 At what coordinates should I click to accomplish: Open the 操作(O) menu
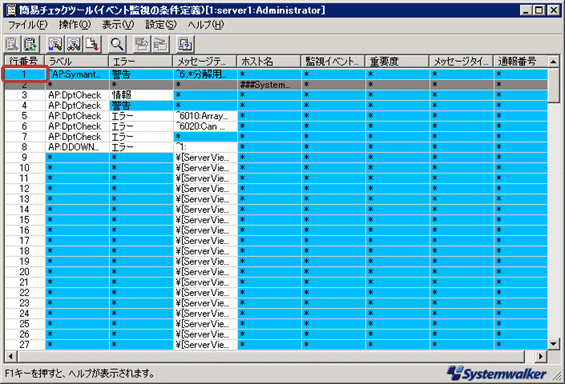pyautogui.click(x=75, y=25)
